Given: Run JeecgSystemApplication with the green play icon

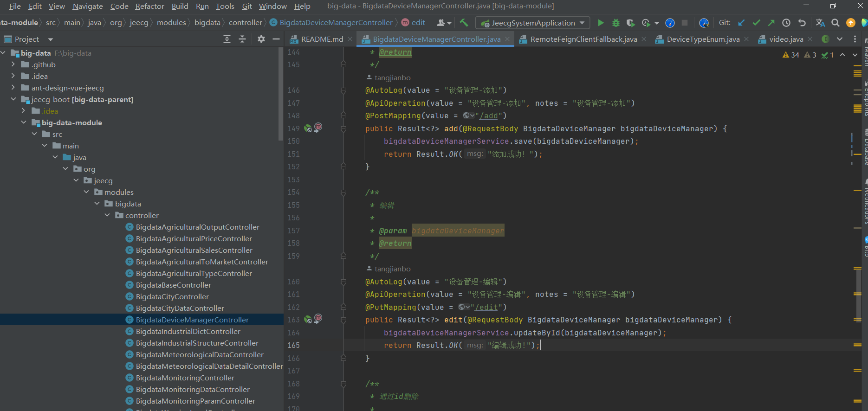Looking at the screenshot, I should 601,23.
